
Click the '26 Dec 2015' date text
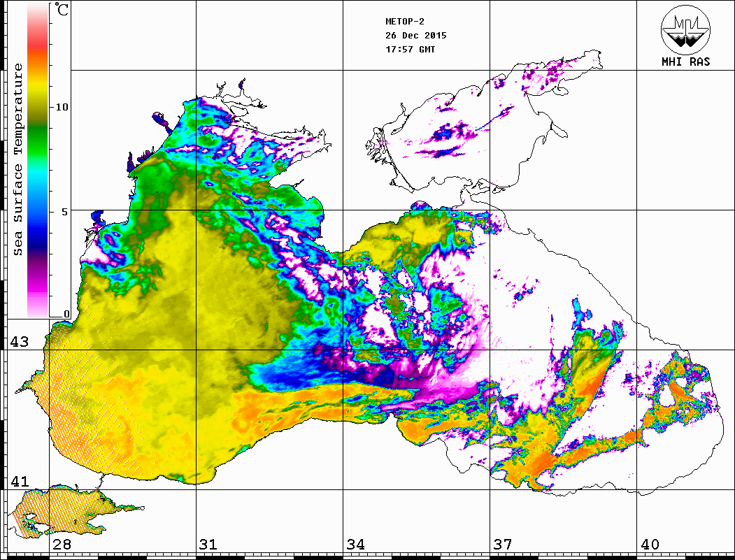(416, 35)
